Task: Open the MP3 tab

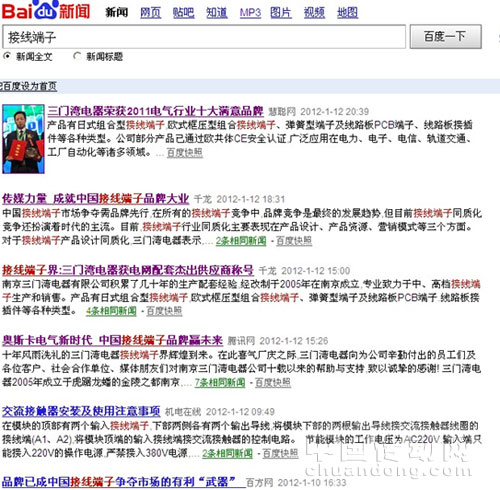Action: point(250,13)
